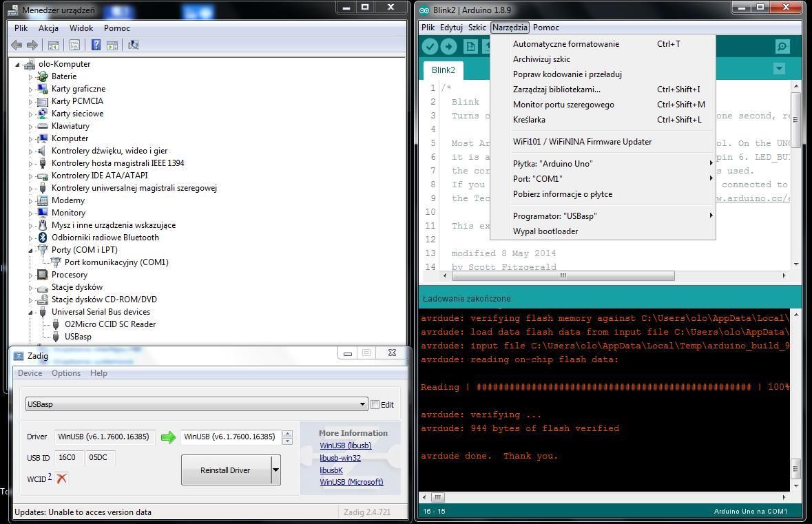Open Programator: "USBasp" submenu
Screen dimensions: 812x524
tap(603, 216)
